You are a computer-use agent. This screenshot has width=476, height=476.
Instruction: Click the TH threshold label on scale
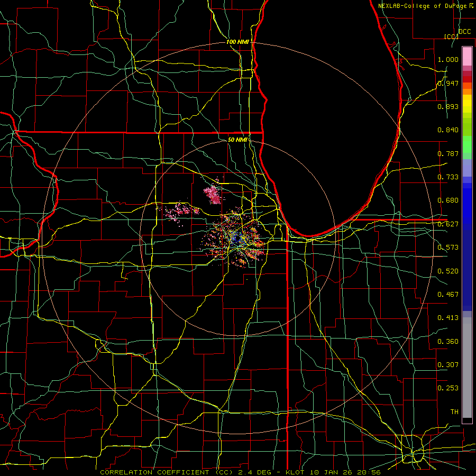(454, 412)
